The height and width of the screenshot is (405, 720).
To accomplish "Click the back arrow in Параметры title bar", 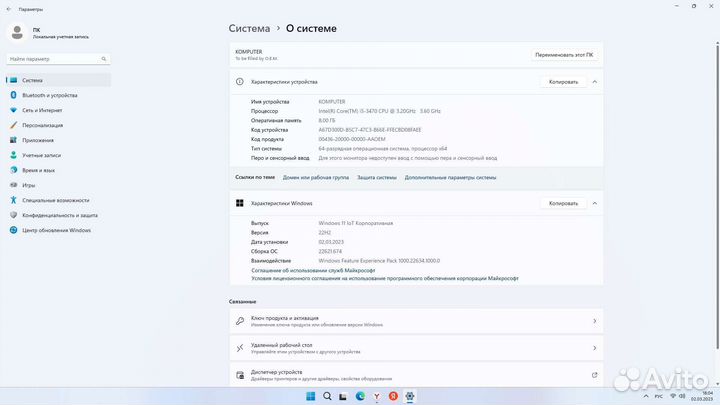I will [x=8, y=8].
